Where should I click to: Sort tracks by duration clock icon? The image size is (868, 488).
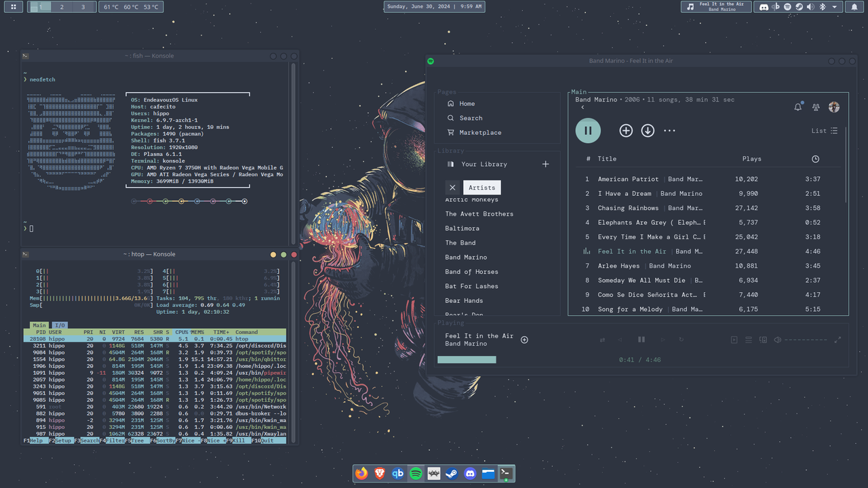point(815,159)
